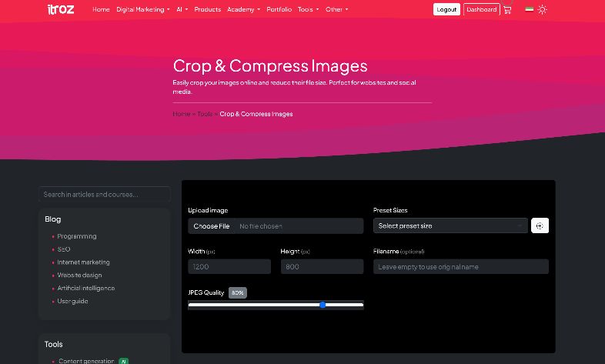Click the Height input field
The height and width of the screenshot is (364, 605).
coord(322,267)
